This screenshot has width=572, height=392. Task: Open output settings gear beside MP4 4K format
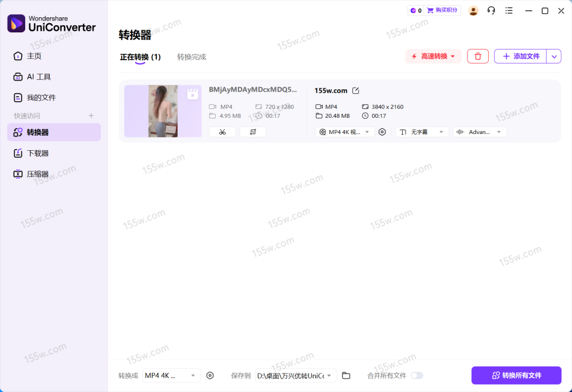point(382,132)
